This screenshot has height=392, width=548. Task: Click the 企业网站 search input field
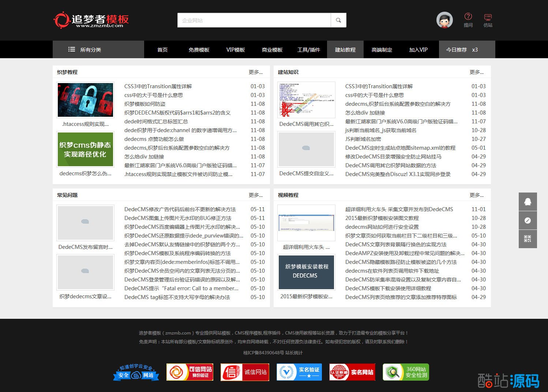[x=254, y=20]
